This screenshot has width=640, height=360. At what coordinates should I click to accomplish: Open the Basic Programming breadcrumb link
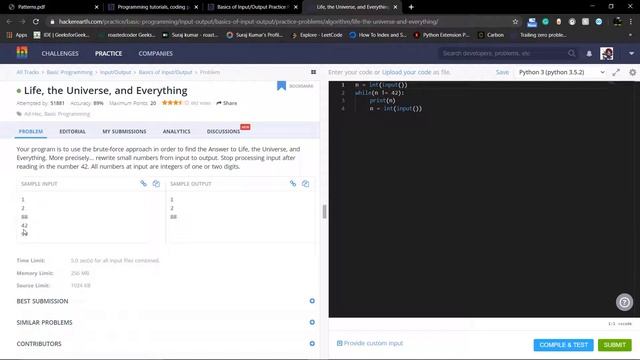click(69, 72)
